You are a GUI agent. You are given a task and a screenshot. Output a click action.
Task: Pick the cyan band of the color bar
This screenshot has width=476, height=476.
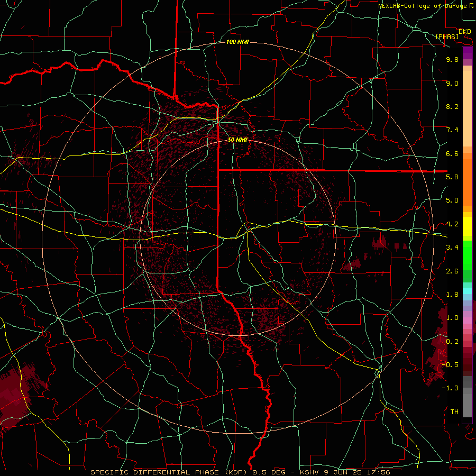(x=467, y=291)
